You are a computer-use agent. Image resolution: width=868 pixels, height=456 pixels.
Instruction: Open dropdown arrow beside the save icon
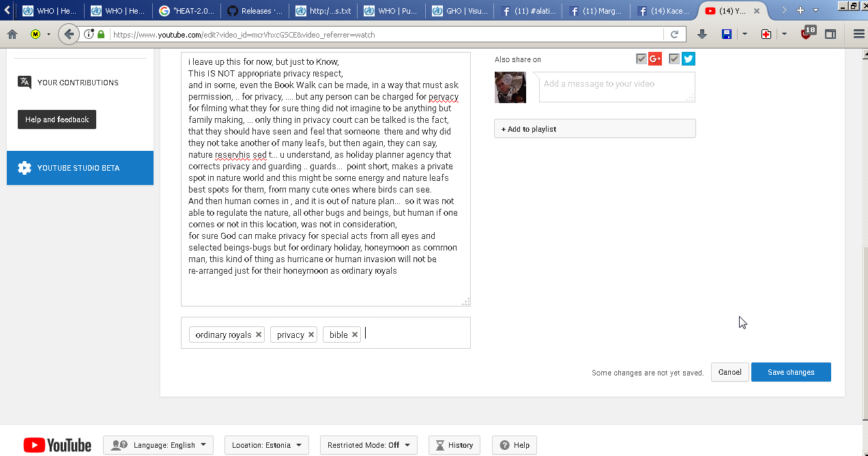click(744, 34)
